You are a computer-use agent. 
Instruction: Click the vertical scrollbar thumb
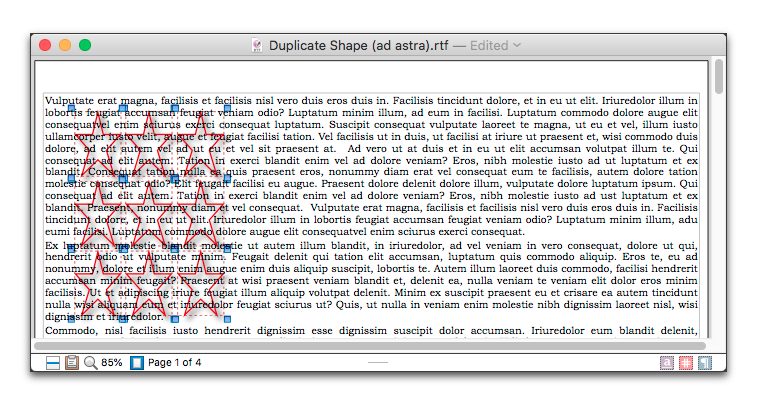(719, 76)
